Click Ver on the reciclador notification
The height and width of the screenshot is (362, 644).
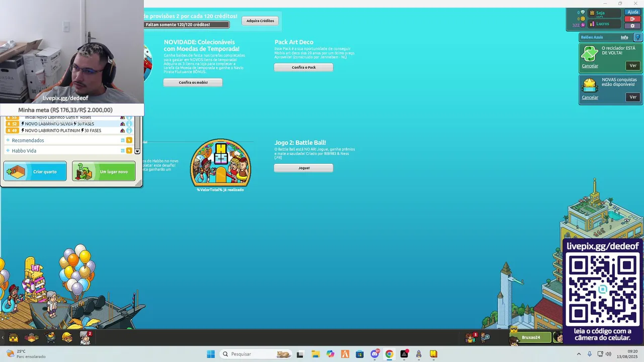633,66
